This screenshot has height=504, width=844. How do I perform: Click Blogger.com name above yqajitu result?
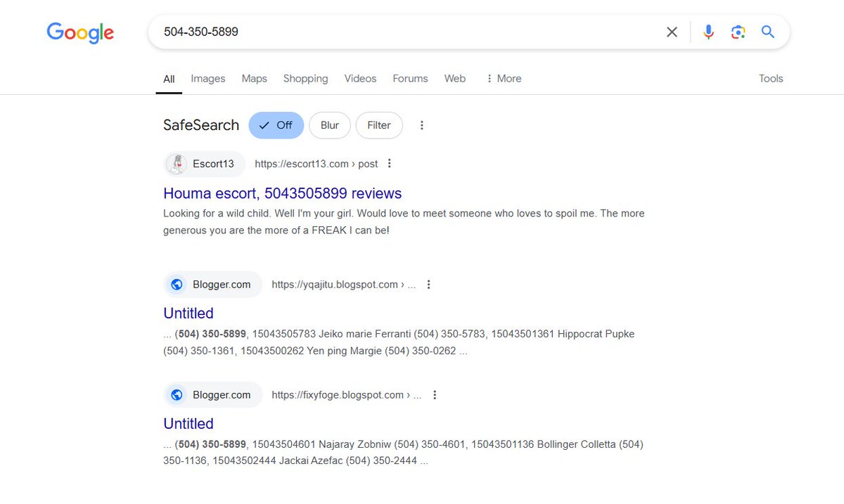pos(222,285)
